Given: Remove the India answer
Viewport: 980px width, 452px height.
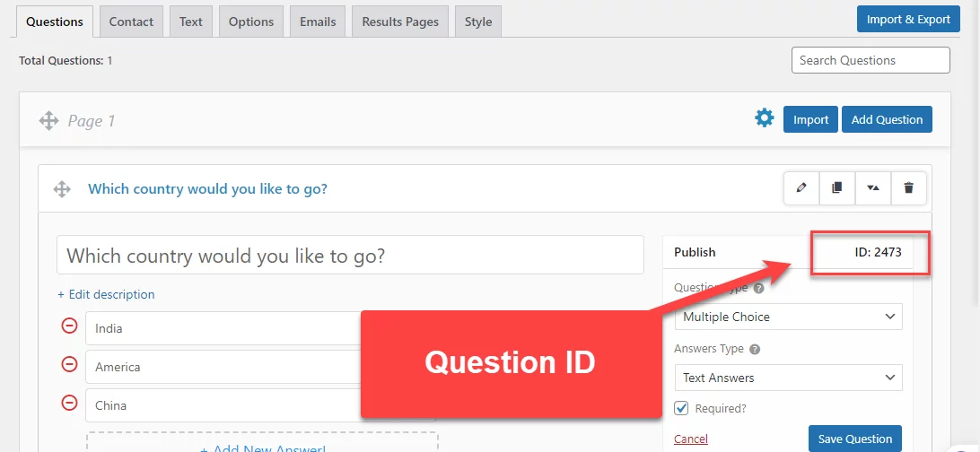Looking at the screenshot, I should click(69, 326).
